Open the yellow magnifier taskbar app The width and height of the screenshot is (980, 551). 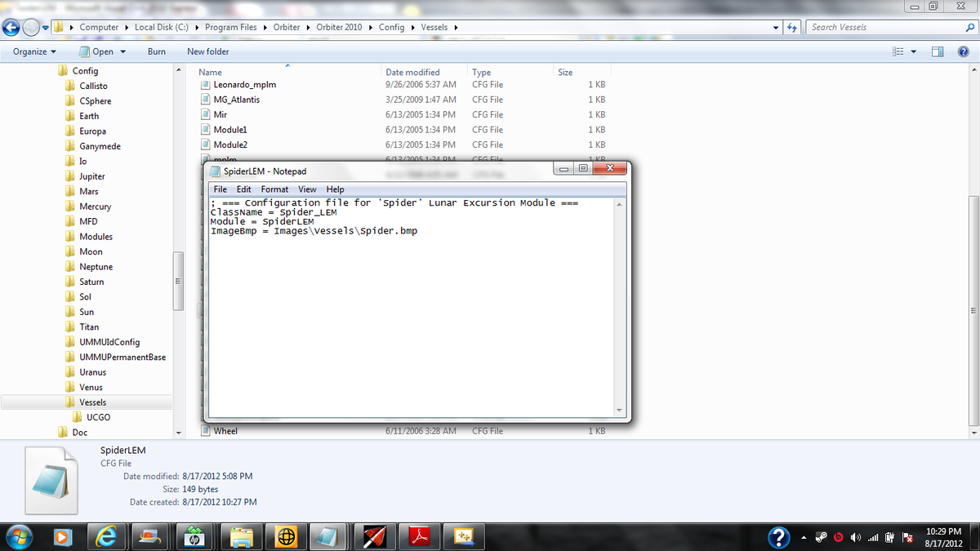(464, 535)
